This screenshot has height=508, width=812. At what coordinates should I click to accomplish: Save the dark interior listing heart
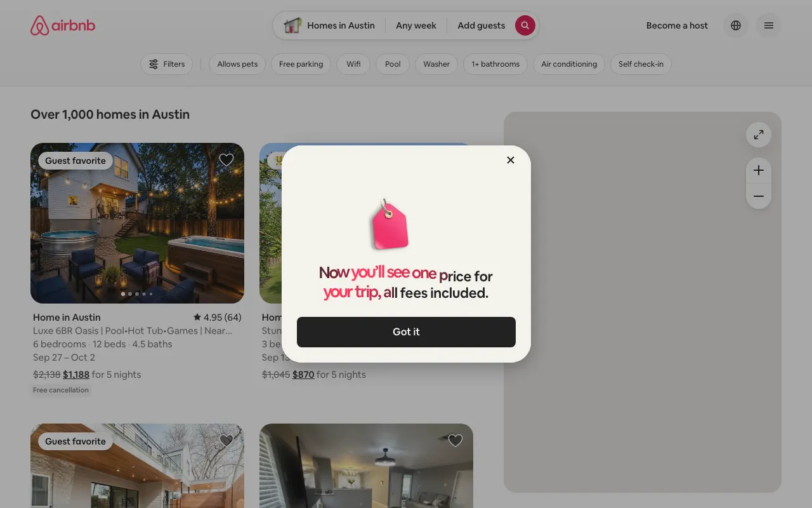click(x=455, y=440)
